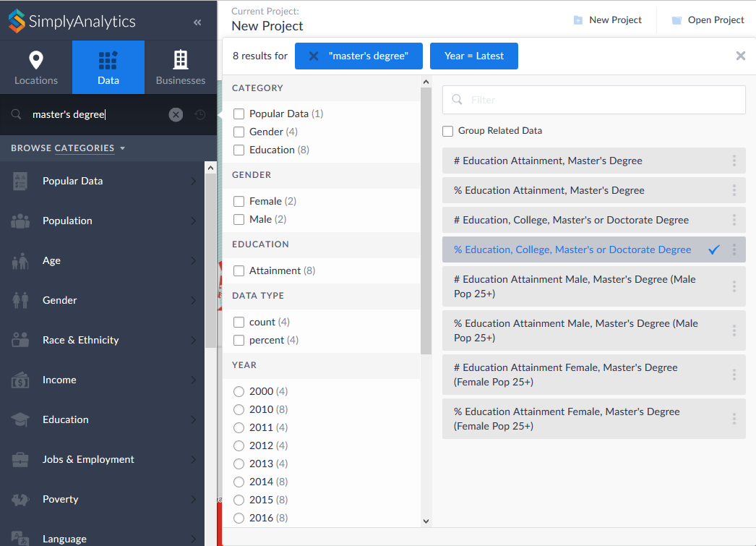Click the results Filter input field

594,100
